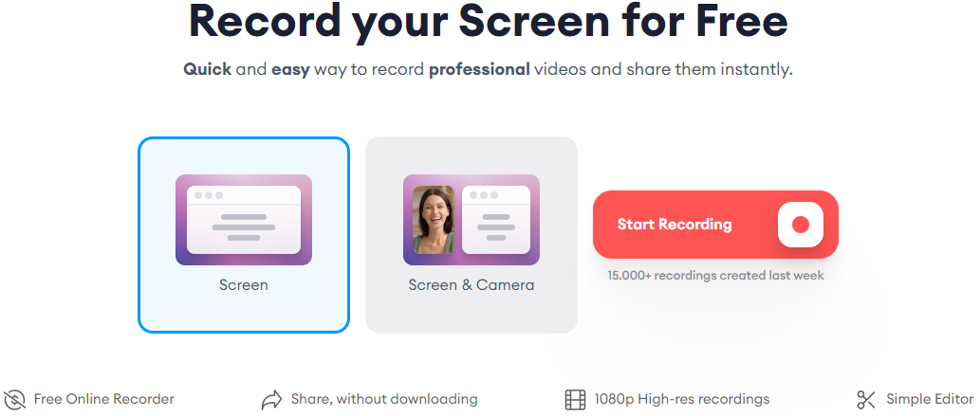980x416 pixels.
Task: Select the Screen & Camera mode card
Action: click(472, 235)
